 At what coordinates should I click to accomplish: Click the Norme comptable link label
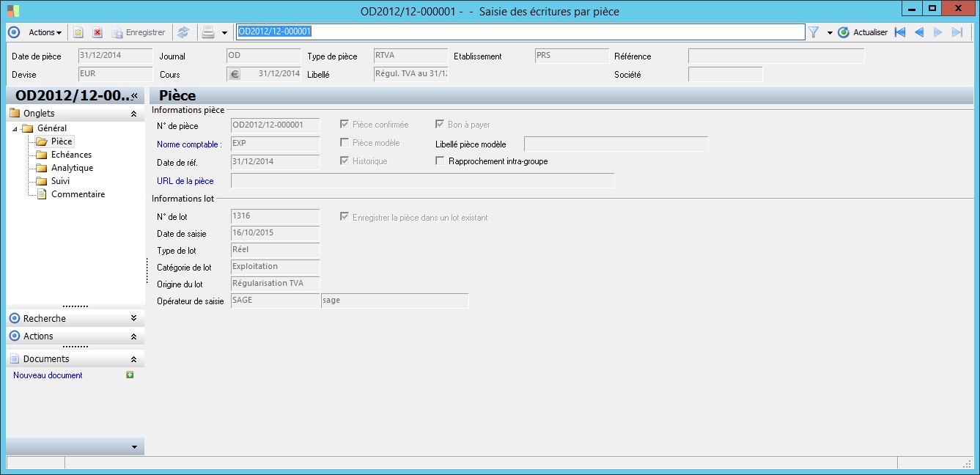[x=189, y=144]
